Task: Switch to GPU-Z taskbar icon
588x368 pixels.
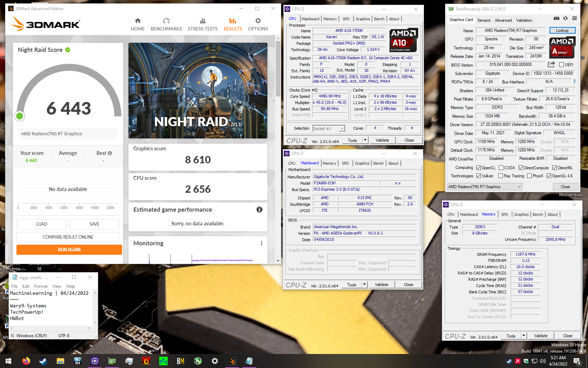Action: pos(112,361)
